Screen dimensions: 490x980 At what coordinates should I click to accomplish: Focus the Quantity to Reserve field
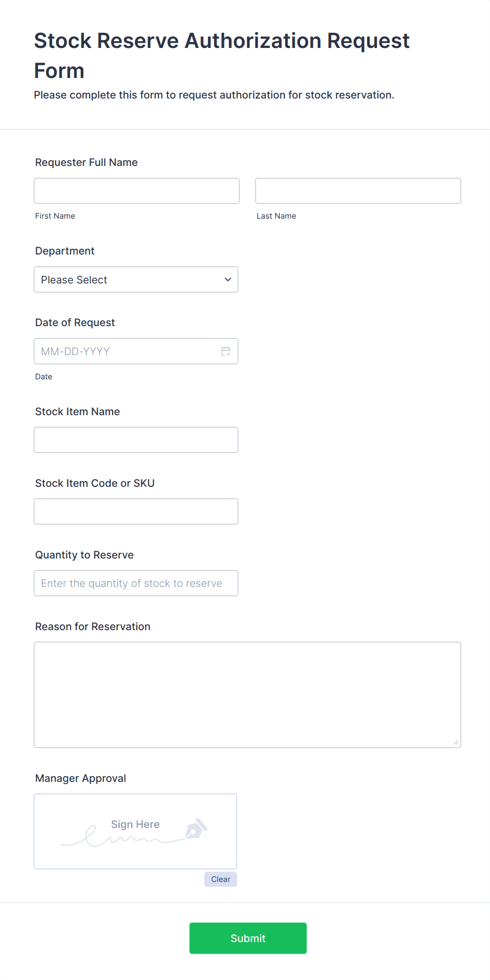tap(136, 583)
